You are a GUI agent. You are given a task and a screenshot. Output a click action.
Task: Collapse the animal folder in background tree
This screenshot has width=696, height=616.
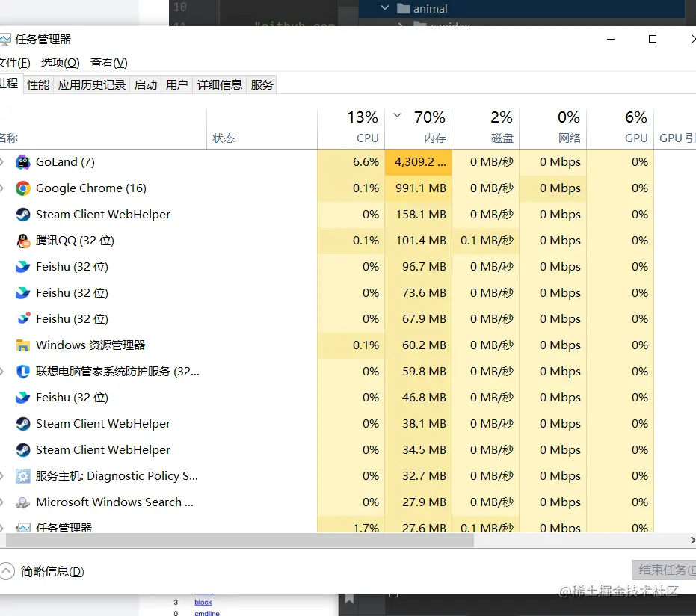coord(385,8)
